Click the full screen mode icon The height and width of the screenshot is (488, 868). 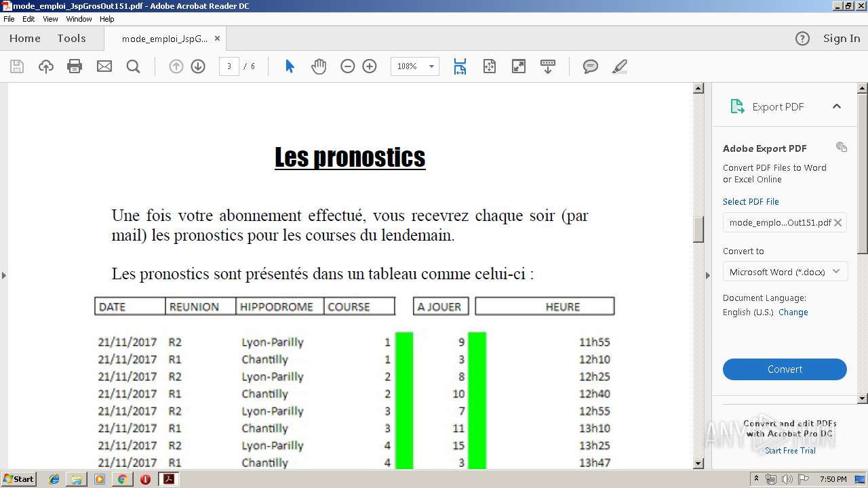click(519, 66)
